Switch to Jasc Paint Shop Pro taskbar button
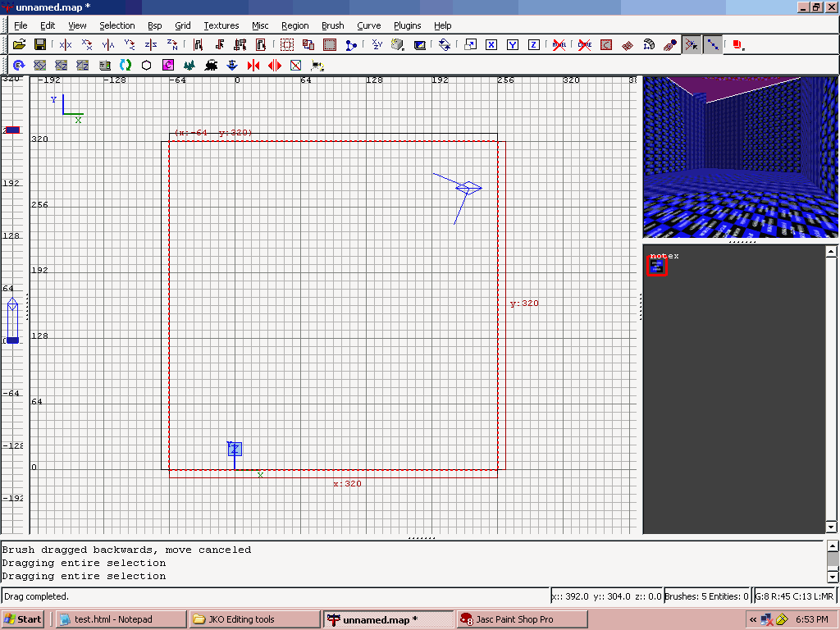The image size is (840, 630). pos(522,619)
